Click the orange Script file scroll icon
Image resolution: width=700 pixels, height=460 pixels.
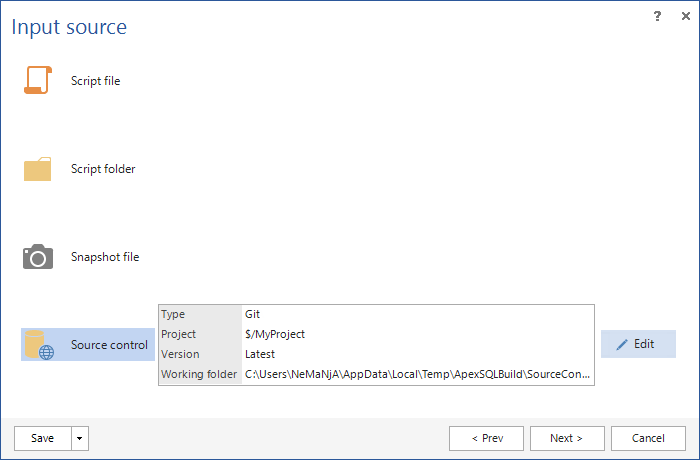pyautogui.click(x=37, y=81)
